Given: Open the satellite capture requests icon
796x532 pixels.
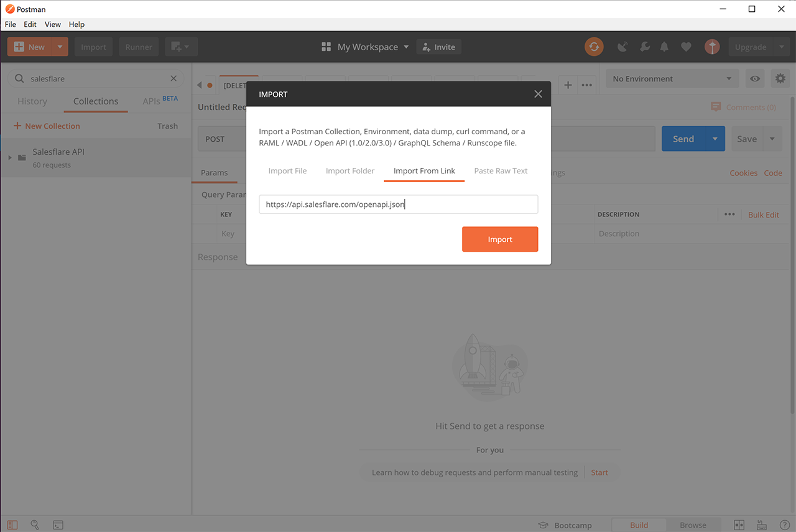Looking at the screenshot, I should pyautogui.click(x=622, y=47).
